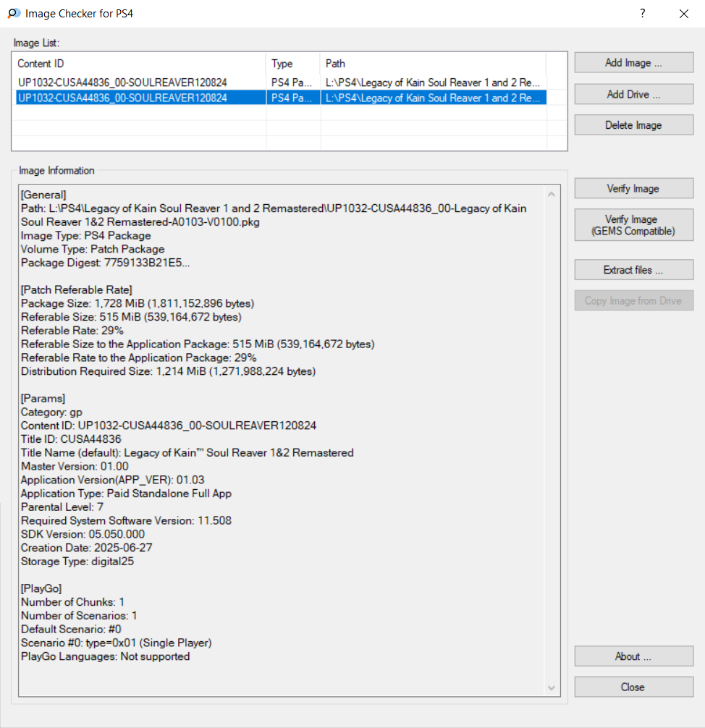Click the Application Version(APP_VER) line
The width and height of the screenshot is (705, 728).
point(112,480)
